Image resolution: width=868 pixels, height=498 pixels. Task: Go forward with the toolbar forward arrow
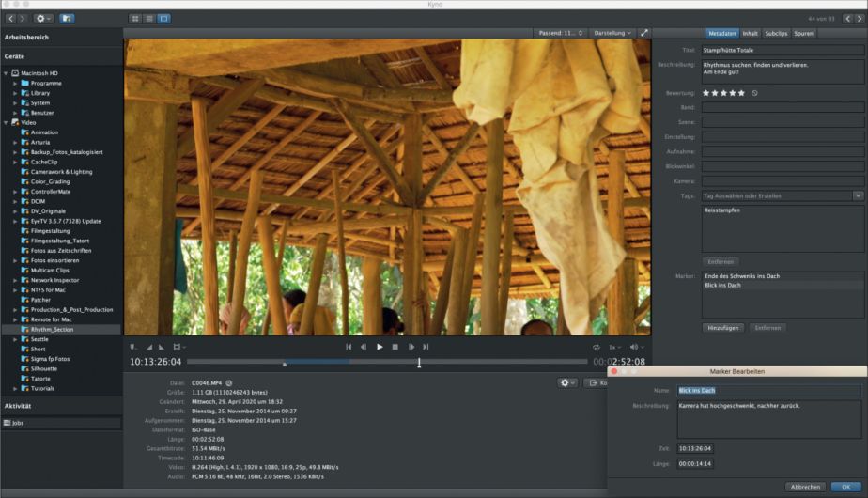[x=22, y=19]
